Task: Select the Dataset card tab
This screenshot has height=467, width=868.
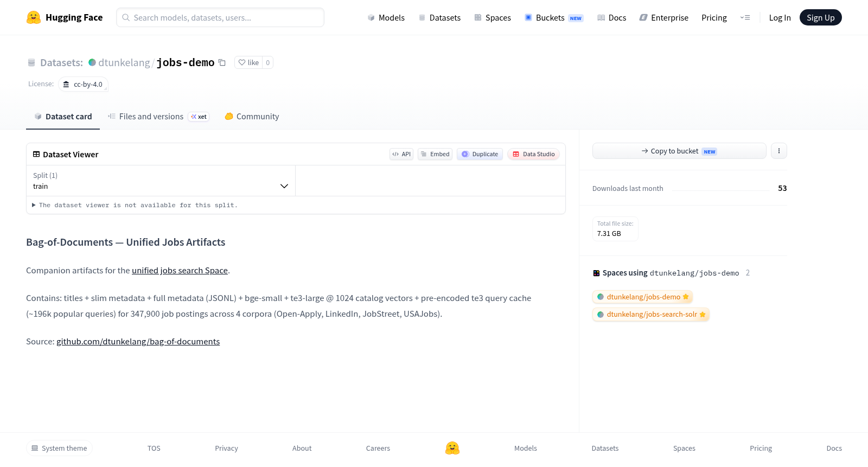Action: click(x=63, y=117)
